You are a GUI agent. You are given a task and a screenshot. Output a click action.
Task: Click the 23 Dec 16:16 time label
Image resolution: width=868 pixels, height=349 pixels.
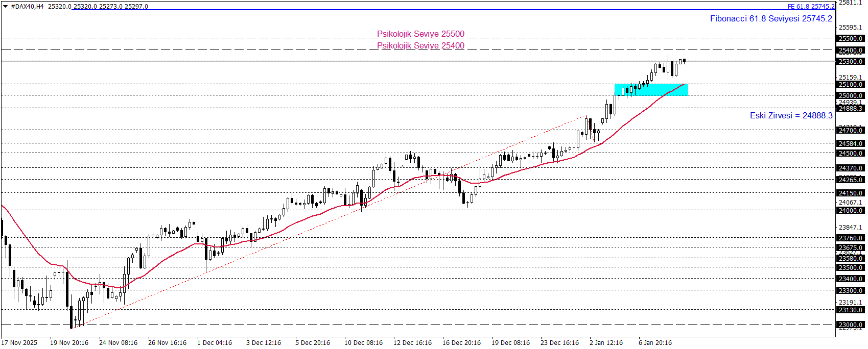click(559, 342)
